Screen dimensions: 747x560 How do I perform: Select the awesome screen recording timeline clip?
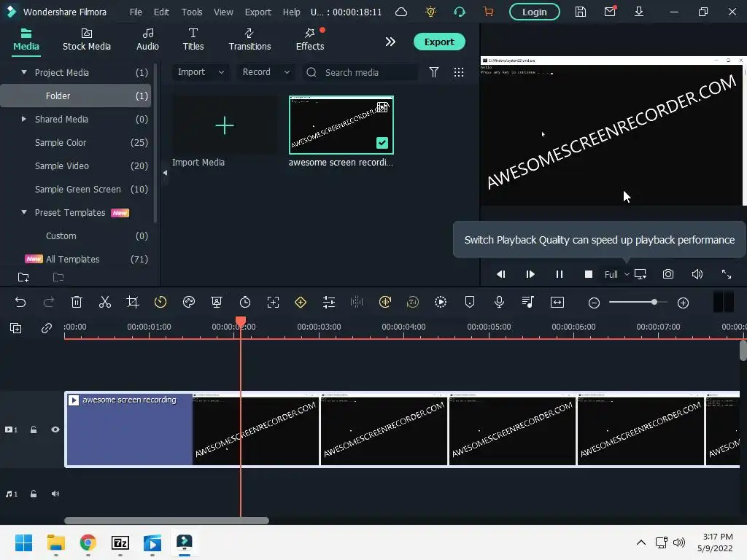point(402,429)
